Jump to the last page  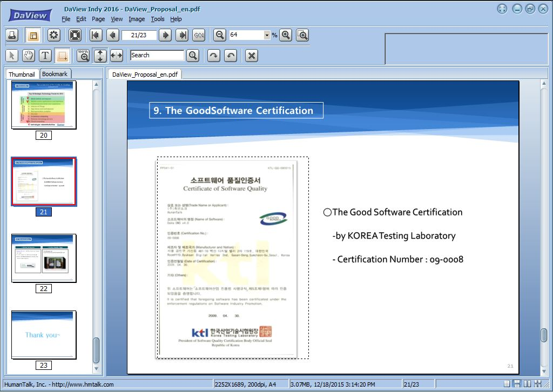[x=182, y=35]
